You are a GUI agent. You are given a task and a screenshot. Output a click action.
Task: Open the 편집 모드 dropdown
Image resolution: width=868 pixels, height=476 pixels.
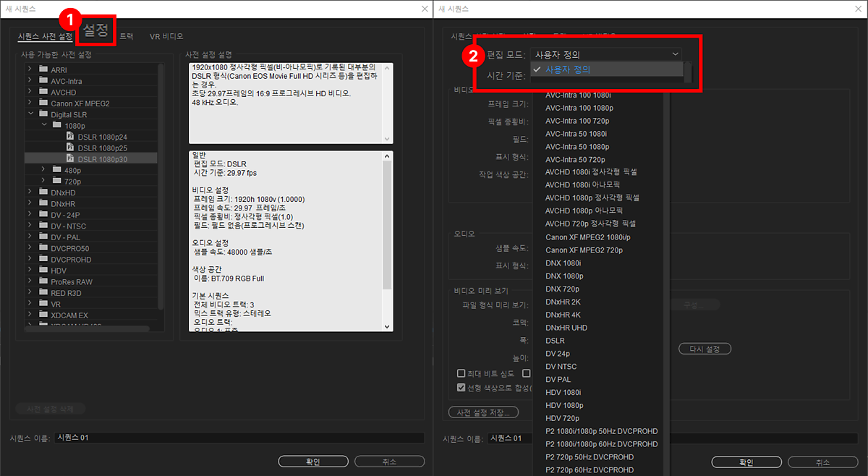click(605, 54)
